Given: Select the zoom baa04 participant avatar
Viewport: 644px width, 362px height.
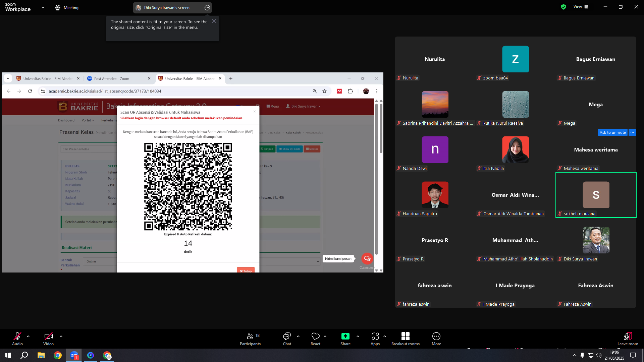Looking at the screenshot, I should tap(516, 59).
